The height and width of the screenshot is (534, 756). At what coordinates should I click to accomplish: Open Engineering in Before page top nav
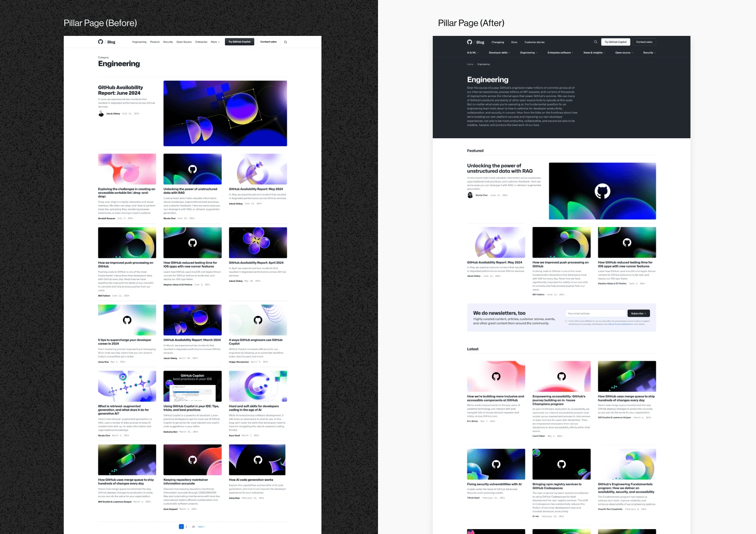[x=139, y=42]
